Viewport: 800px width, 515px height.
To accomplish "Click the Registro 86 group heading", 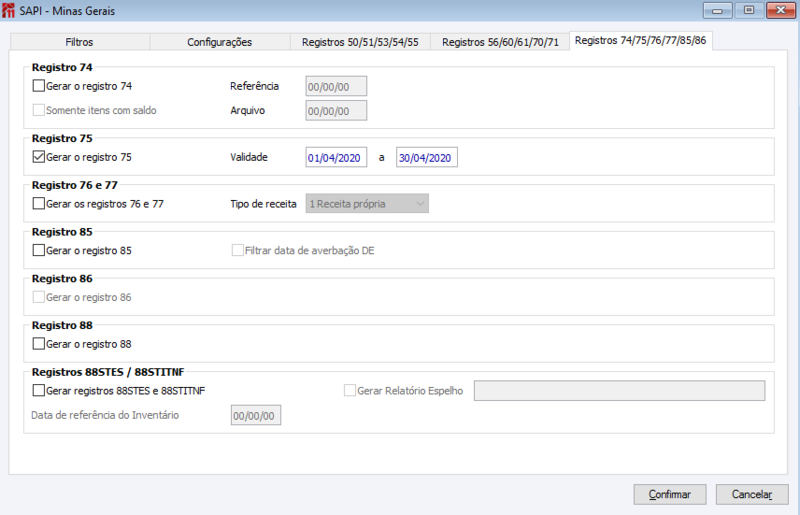I will click(x=62, y=279).
